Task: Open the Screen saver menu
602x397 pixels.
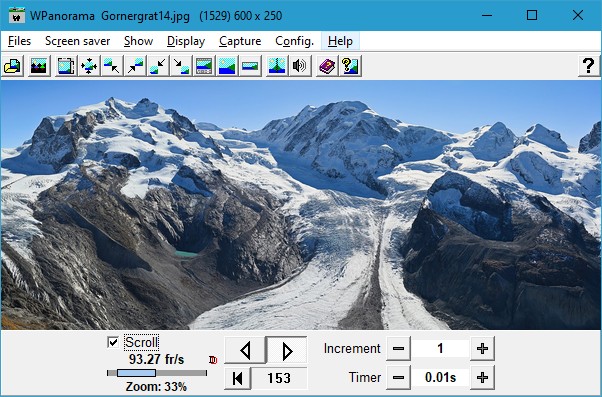Action: 78,41
